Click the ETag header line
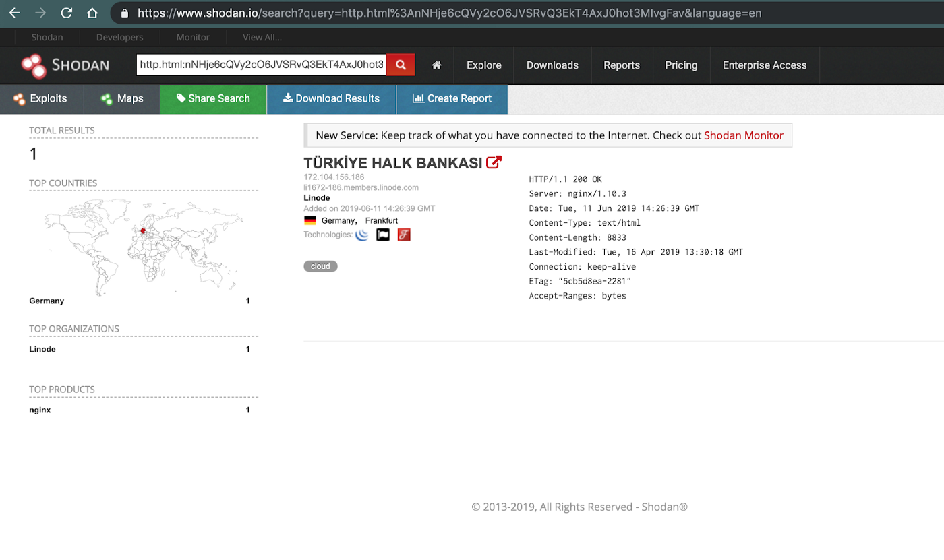 pos(581,281)
